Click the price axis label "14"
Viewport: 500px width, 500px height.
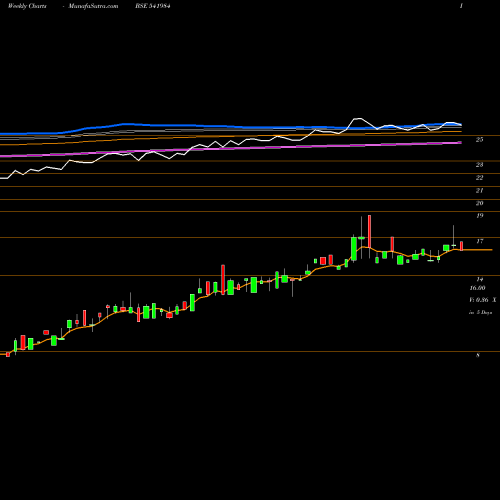tap(479, 279)
